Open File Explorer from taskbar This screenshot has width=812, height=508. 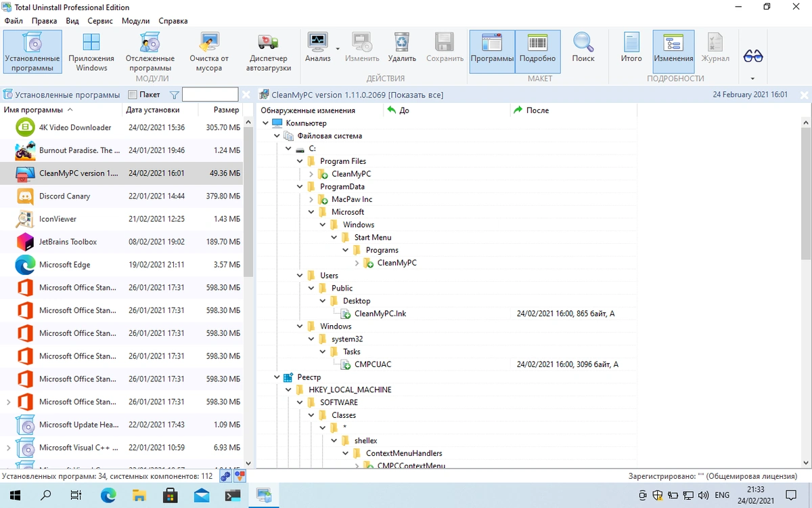(x=139, y=495)
